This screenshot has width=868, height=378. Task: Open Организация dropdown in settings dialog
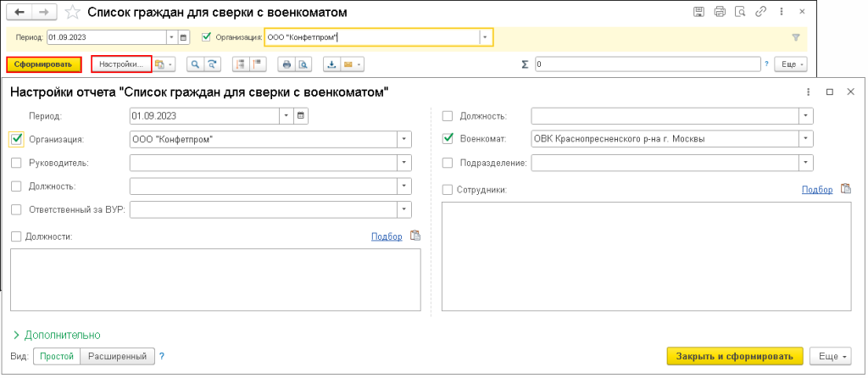tap(404, 140)
